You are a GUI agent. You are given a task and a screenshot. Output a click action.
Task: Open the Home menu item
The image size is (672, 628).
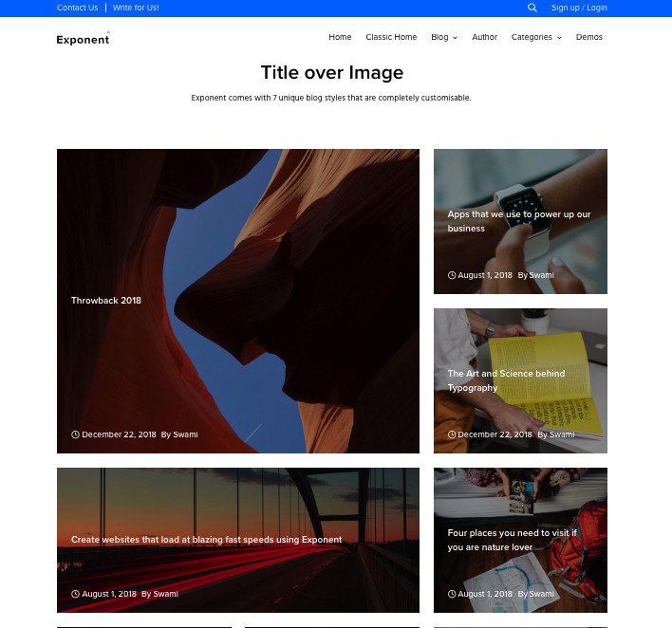(x=340, y=37)
